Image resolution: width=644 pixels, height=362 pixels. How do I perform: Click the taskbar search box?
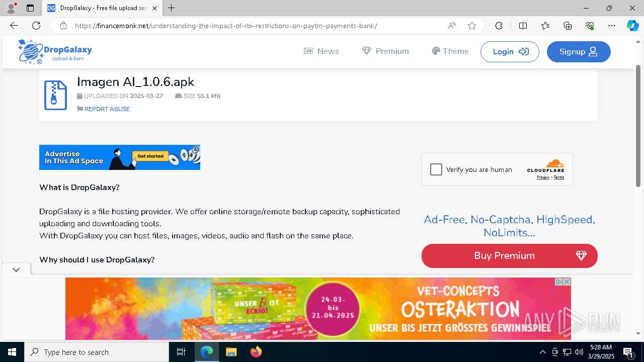pos(97,352)
